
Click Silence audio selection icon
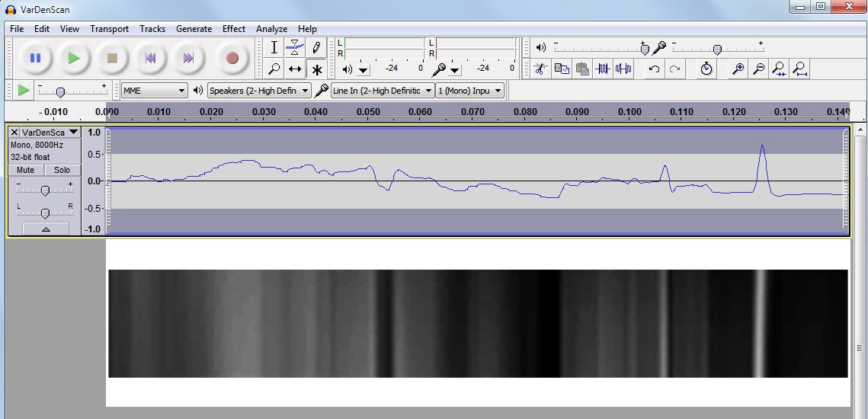pos(624,69)
